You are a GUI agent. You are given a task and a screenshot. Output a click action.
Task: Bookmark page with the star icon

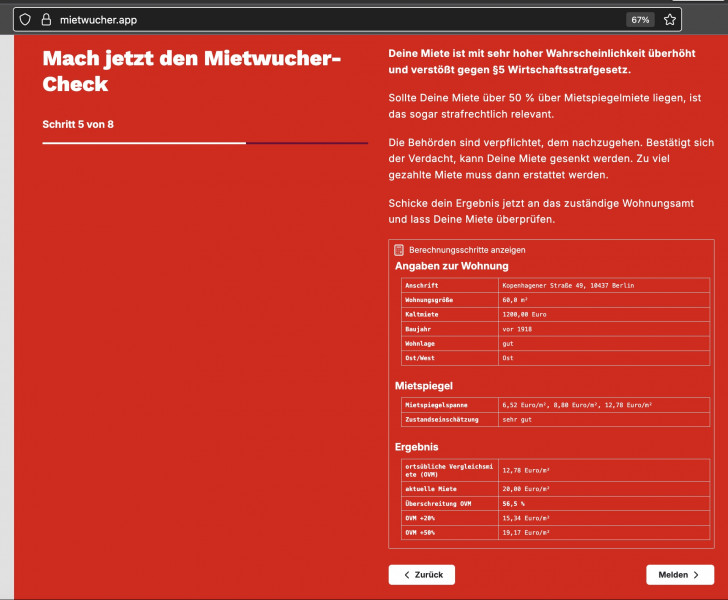670,20
